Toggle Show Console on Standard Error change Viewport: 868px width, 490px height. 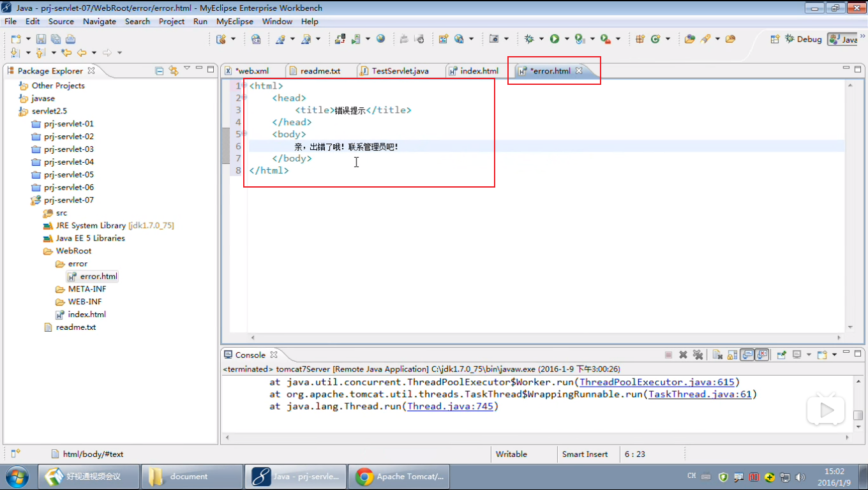coord(761,355)
